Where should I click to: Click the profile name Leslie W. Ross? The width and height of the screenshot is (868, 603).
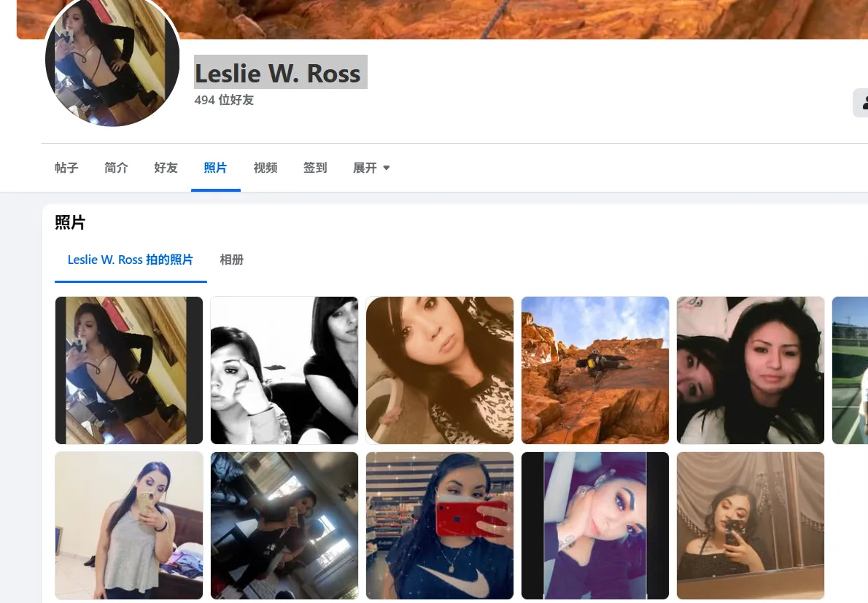[x=279, y=73]
